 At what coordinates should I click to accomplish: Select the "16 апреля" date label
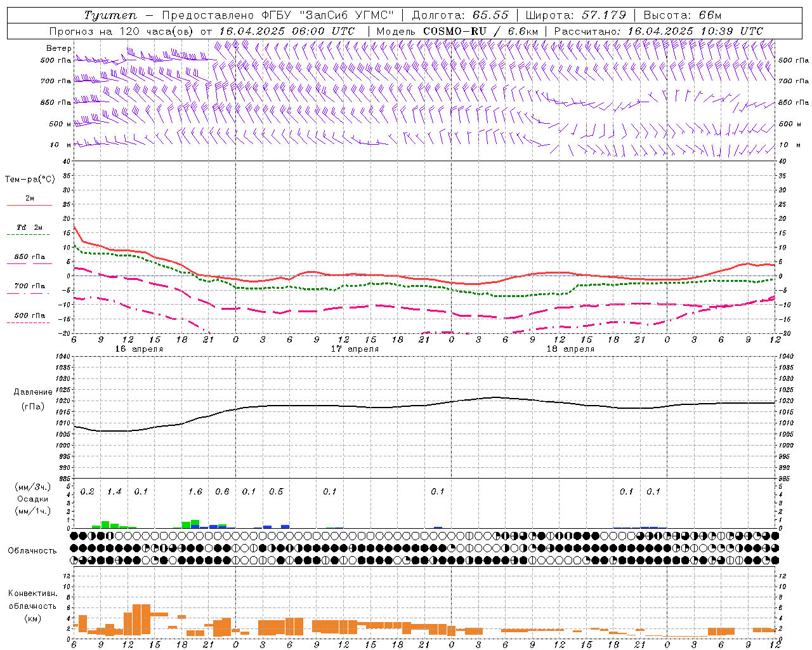pos(139,349)
